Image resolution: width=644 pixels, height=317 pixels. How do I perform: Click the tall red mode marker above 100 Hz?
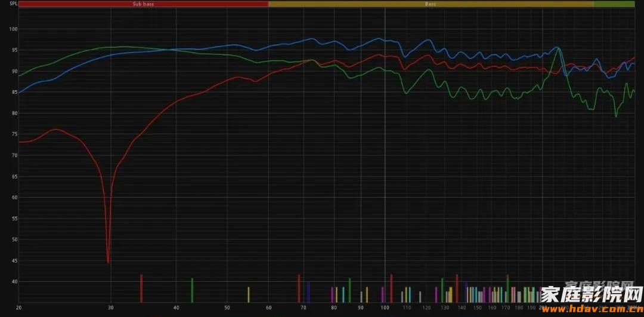click(391, 288)
